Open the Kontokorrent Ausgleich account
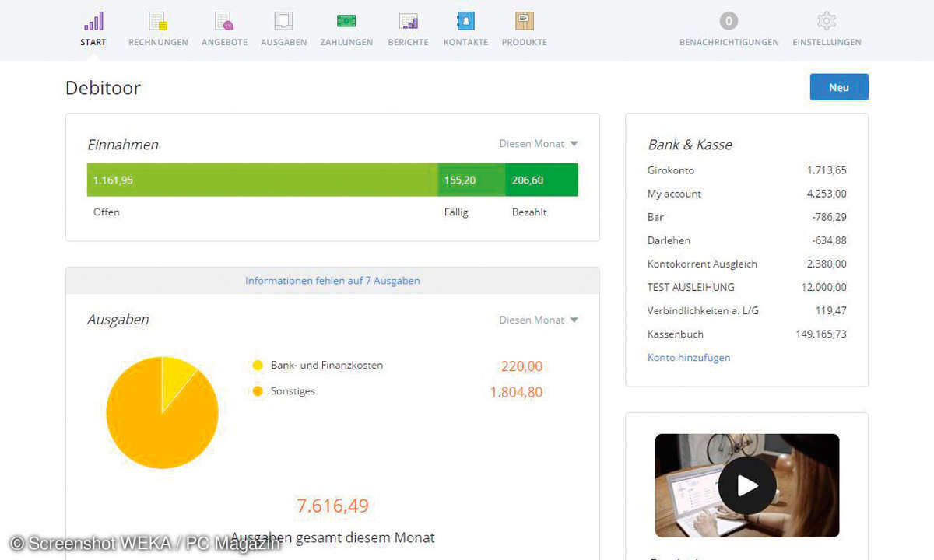Viewport: 934px width, 560px height. pos(747,264)
